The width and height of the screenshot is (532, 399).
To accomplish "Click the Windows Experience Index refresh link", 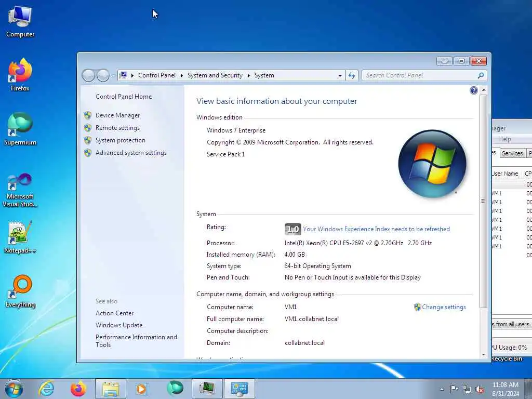I will (x=376, y=229).
